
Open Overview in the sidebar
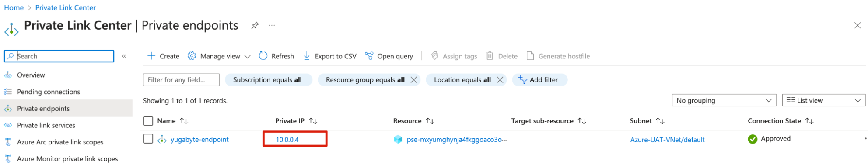coord(31,75)
